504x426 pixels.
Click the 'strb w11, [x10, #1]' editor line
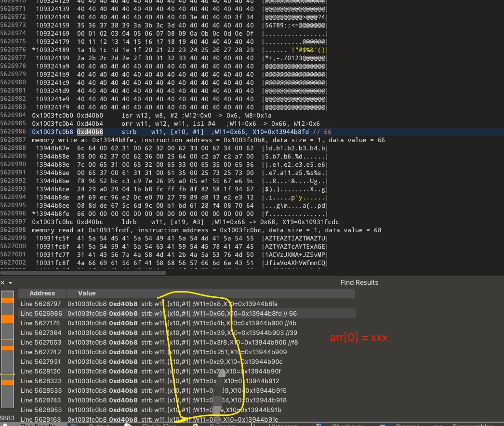pos(182,132)
